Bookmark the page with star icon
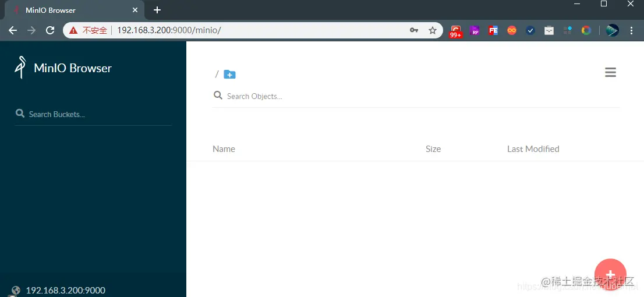644x297 pixels. pos(433,30)
